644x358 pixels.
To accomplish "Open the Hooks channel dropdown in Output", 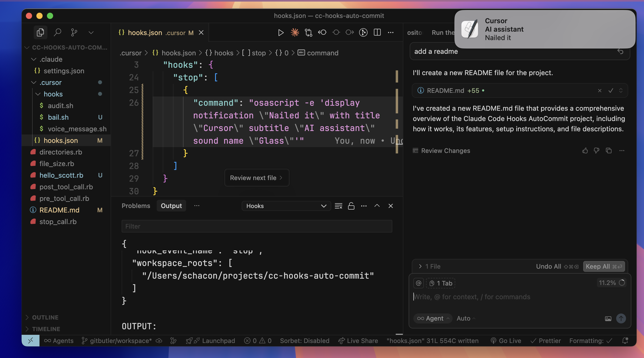I will tap(286, 206).
